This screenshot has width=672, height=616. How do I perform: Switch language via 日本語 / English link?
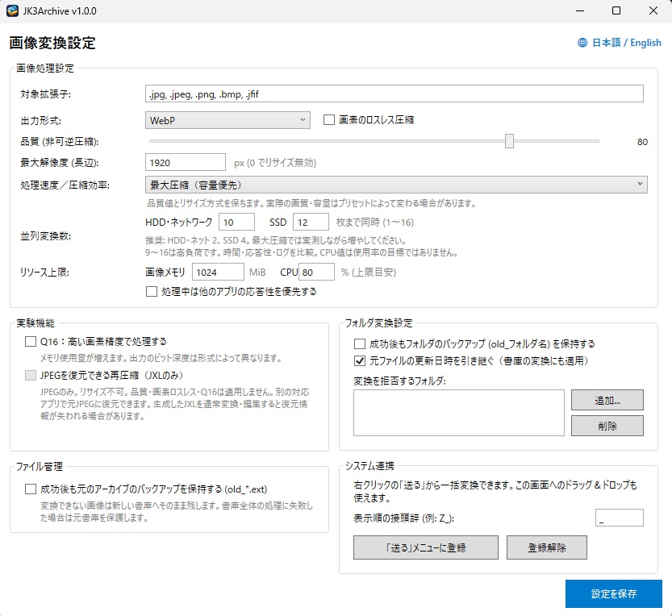626,43
